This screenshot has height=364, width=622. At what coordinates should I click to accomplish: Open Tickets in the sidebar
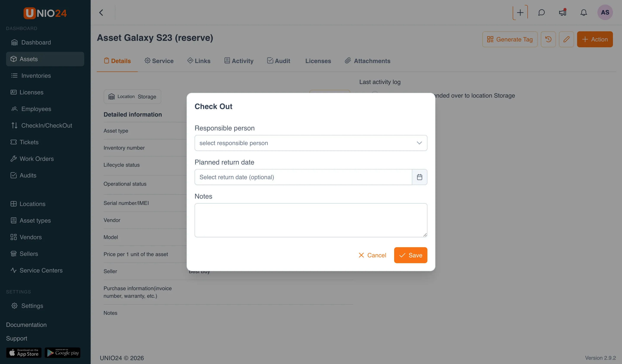point(45,142)
